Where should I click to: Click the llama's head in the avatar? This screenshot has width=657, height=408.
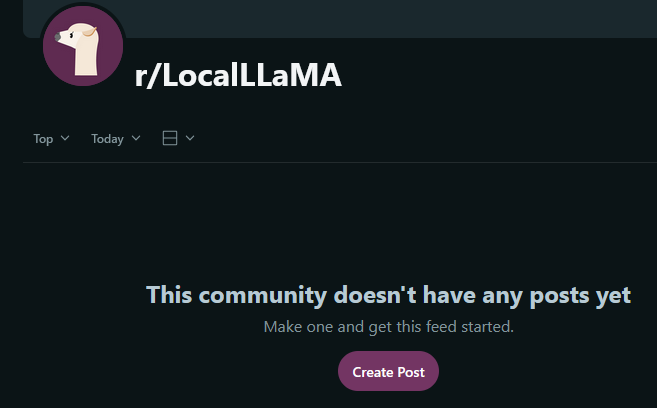pyautogui.click(x=78, y=36)
